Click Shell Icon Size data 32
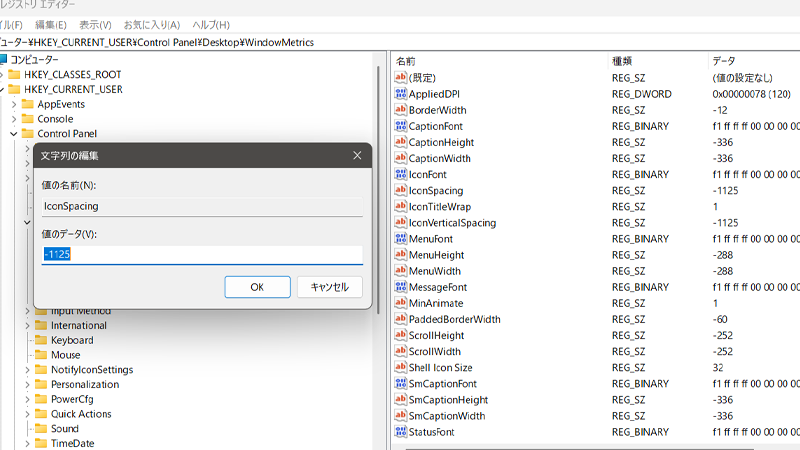800x450 pixels. (718, 368)
